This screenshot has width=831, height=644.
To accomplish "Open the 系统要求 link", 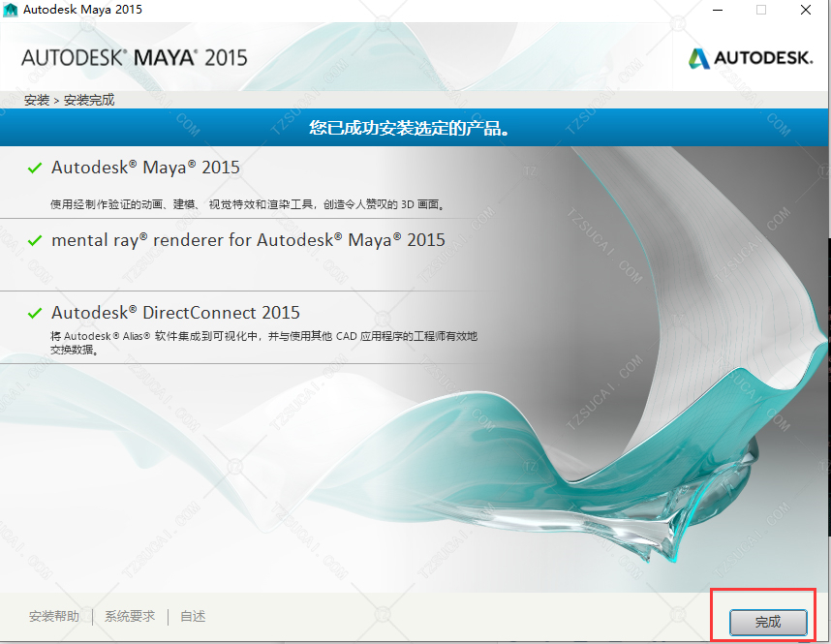I will coord(130,617).
